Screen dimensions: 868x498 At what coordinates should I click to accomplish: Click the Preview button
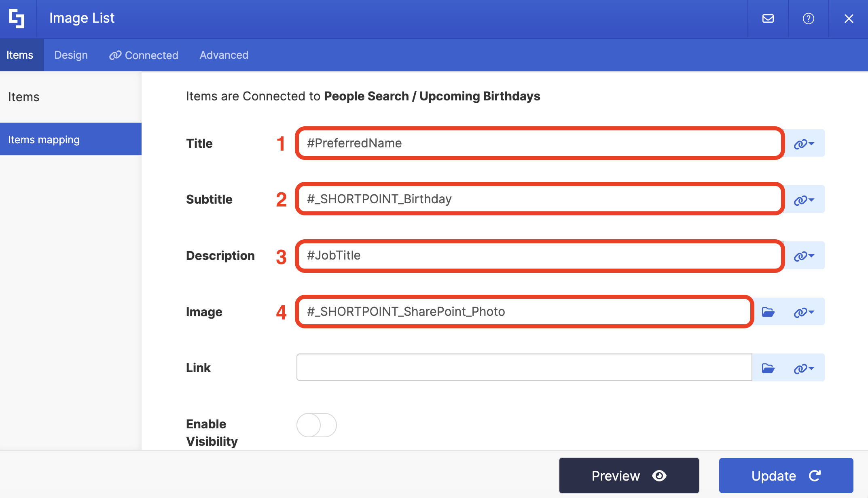[x=629, y=475]
